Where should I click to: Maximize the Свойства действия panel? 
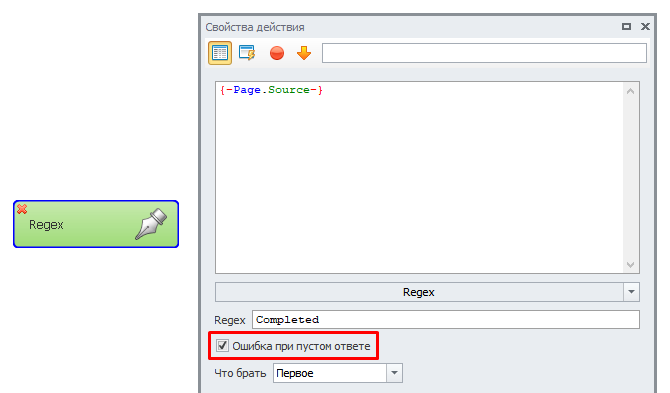tap(626, 26)
